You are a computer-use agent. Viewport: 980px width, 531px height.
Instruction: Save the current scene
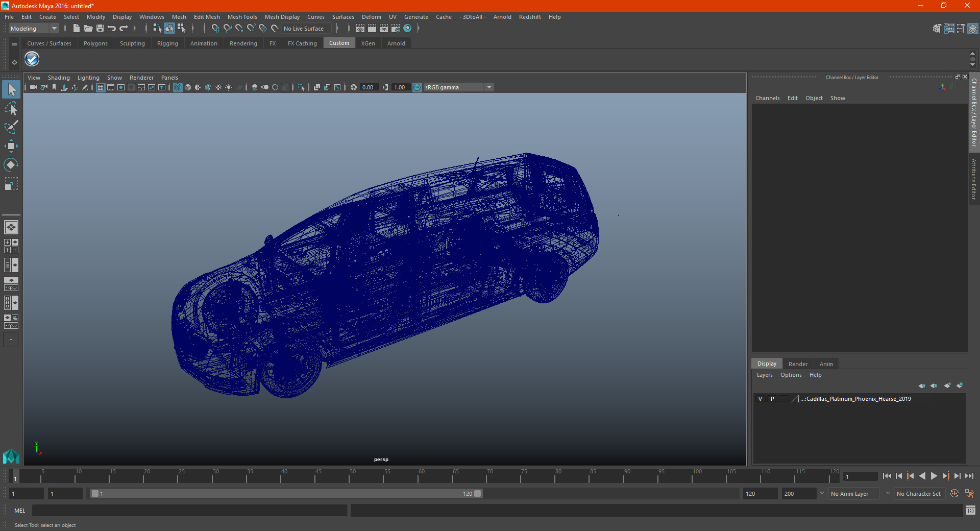click(x=100, y=29)
